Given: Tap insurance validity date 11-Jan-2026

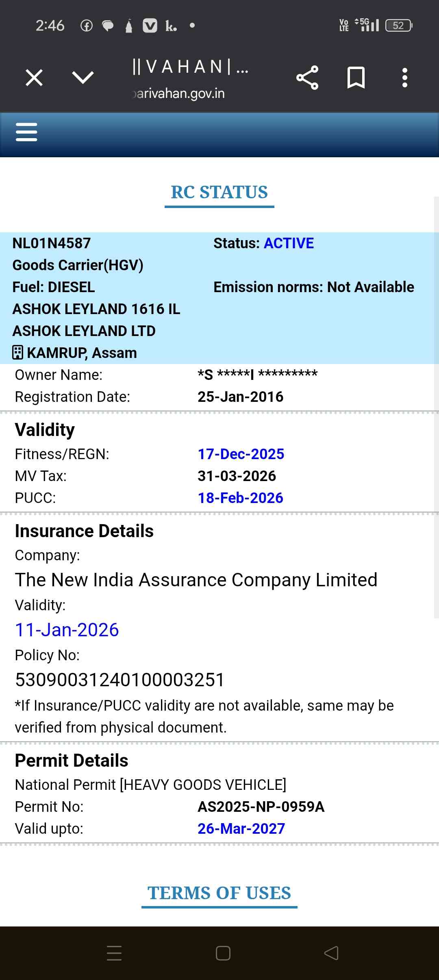Looking at the screenshot, I should tap(67, 630).
